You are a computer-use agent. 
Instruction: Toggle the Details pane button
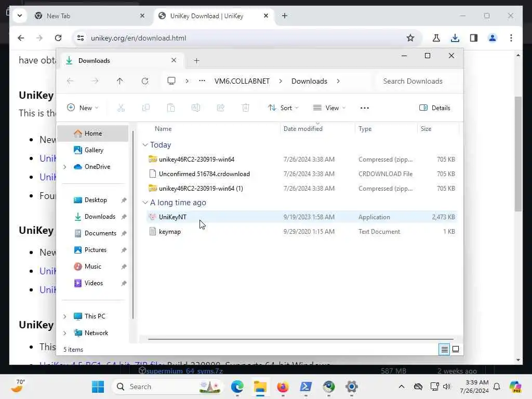pyautogui.click(x=435, y=108)
